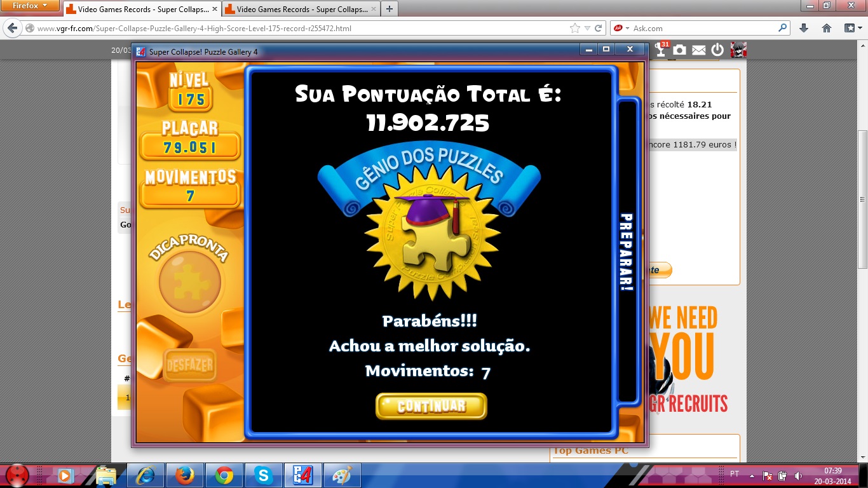Open the Firefox downloads arrow icon
Viewport: 868px width, 488px height.
pos(804,29)
